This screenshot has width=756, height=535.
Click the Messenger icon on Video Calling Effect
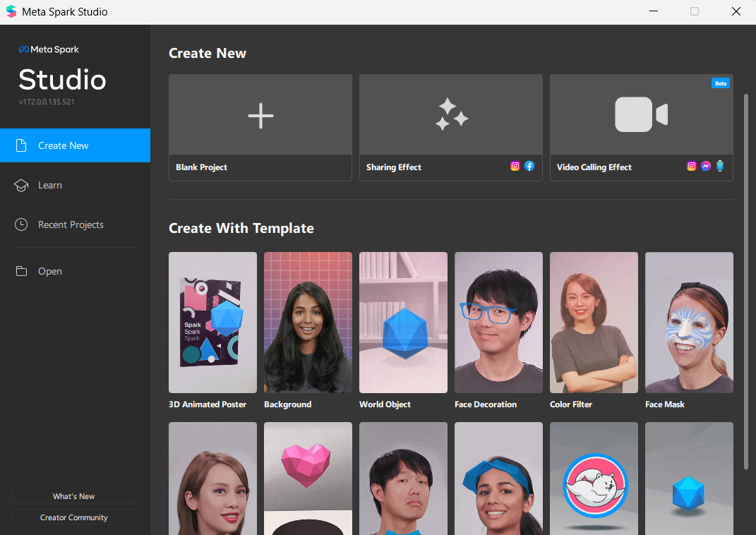(706, 167)
